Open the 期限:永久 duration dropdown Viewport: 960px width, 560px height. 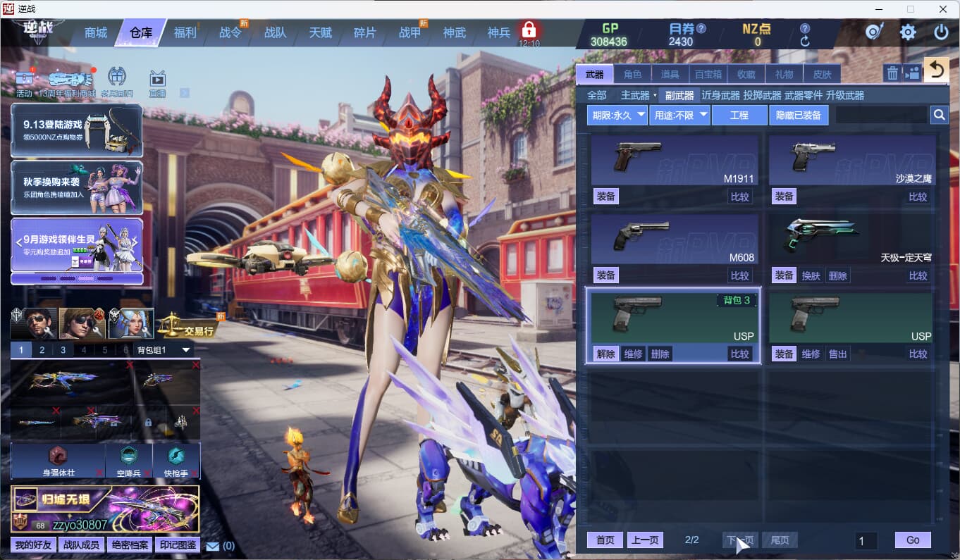pyautogui.click(x=617, y=115)
